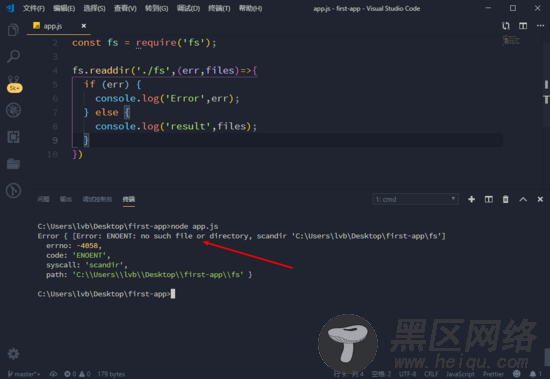This screenshot has width=550, height=379.
Task: Click in the terminal prompt line
Action: (106, 294)
